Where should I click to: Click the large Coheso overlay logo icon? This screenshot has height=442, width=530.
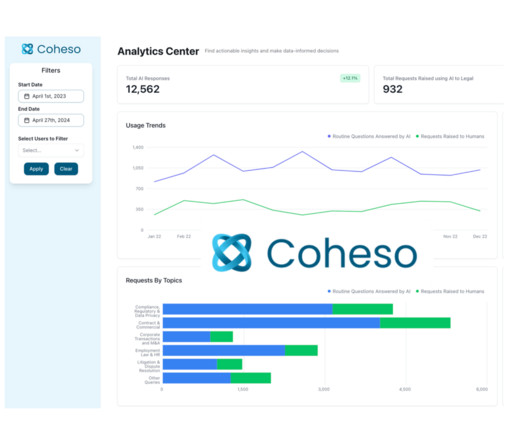click(x=232, y=252)
